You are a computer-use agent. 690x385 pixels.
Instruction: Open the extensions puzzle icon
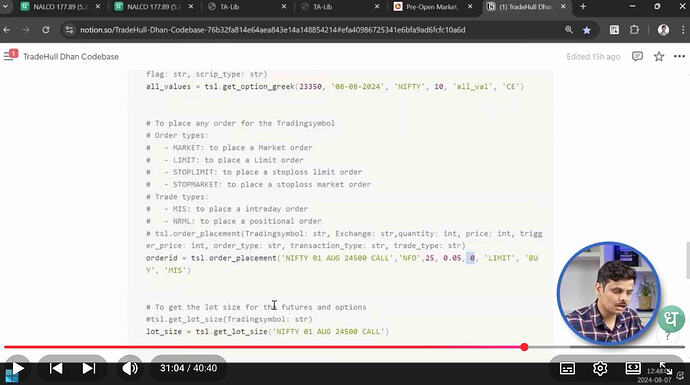pyautogui.click(x=634, y=30)
